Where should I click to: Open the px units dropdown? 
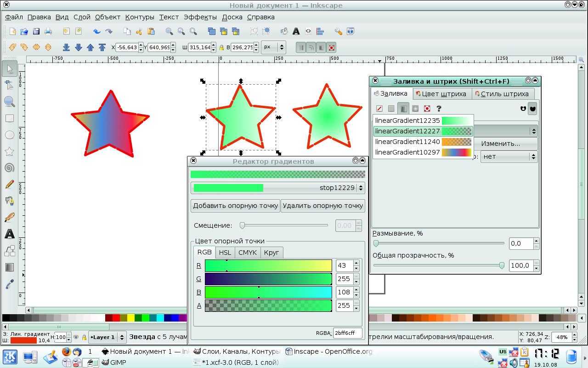point(273,47)
